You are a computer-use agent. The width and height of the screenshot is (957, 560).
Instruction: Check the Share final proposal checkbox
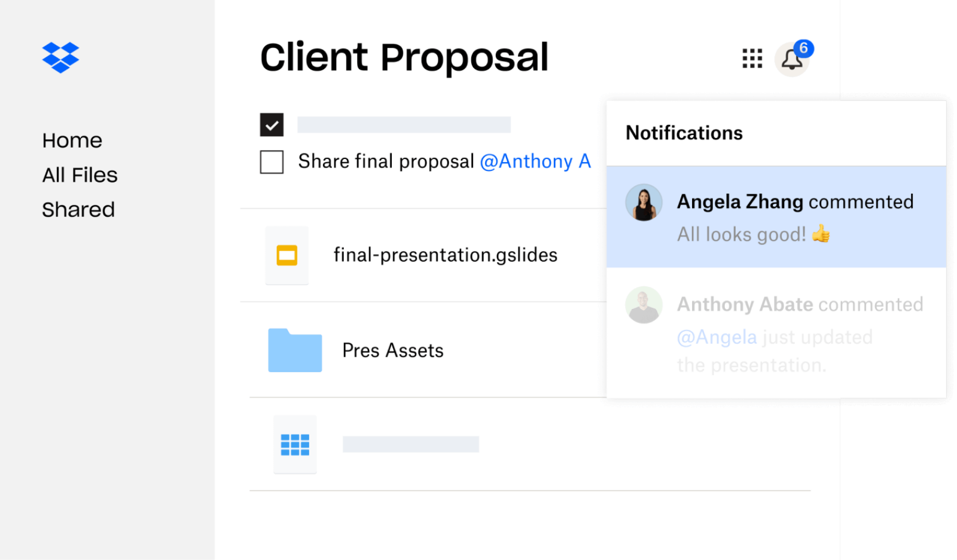coord(272,161)
